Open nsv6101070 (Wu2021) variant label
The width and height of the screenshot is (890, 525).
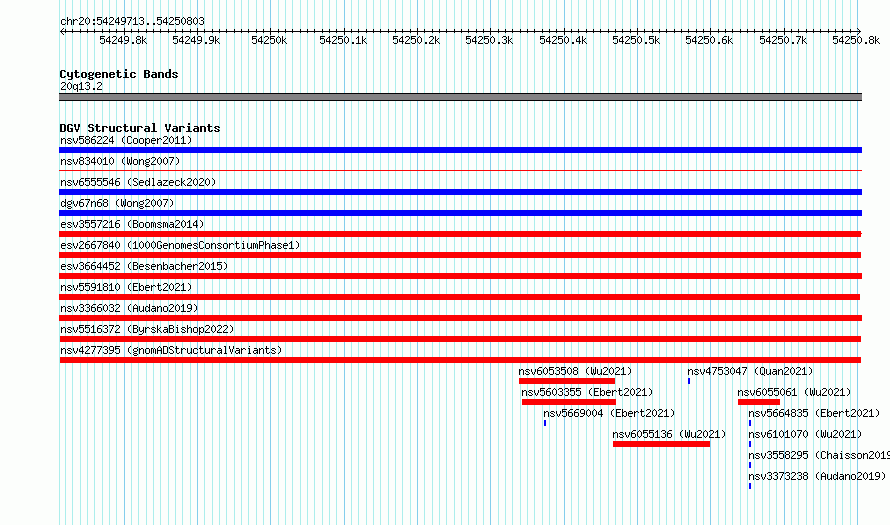(805, 434)
